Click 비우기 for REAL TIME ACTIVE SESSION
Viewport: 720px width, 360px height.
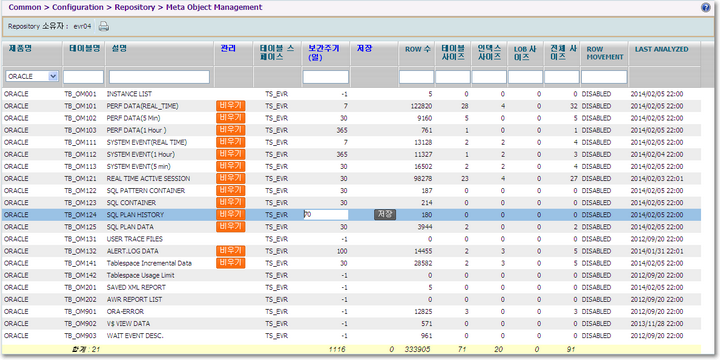pyautogui.click(x=231, y=178)
